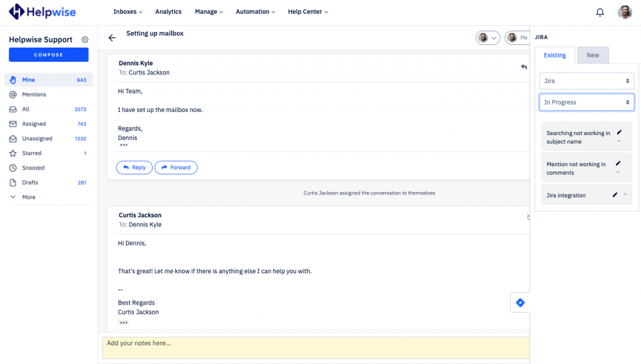
Task: Click 'Searching not working in subject name' issue text
Action: (x=578, y=137)
